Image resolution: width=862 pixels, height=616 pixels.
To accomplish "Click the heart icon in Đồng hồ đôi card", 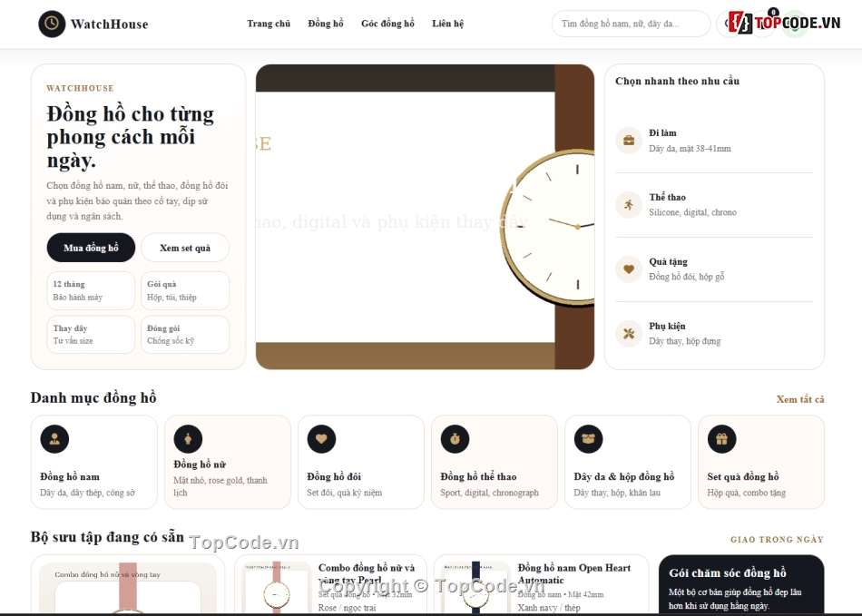I will (x=321, y=439).
